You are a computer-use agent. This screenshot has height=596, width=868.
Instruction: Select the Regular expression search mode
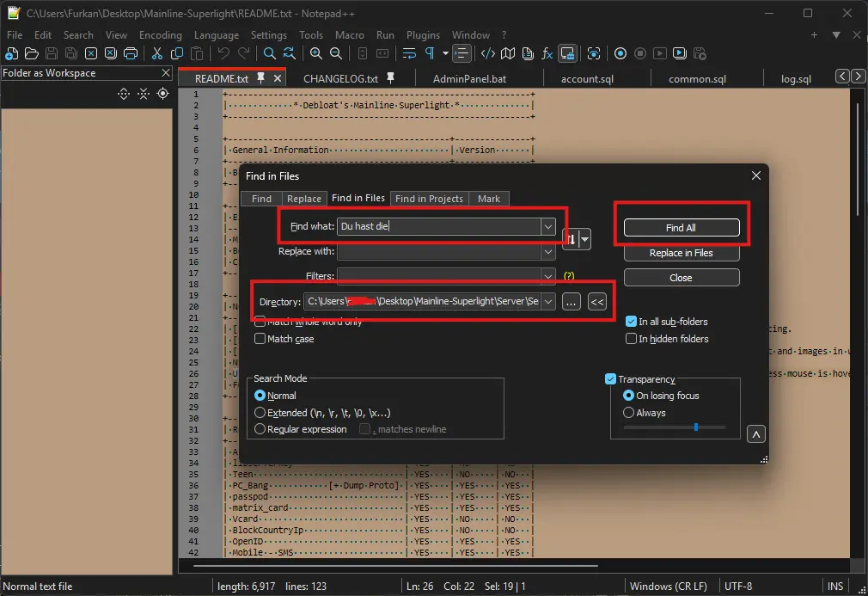[260, 429]
